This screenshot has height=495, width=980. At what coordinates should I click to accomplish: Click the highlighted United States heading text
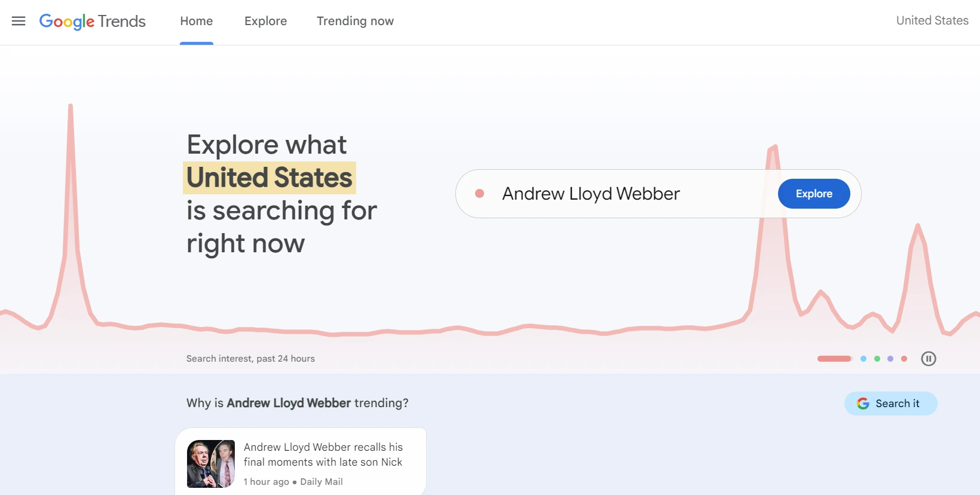tap(269, 178)
